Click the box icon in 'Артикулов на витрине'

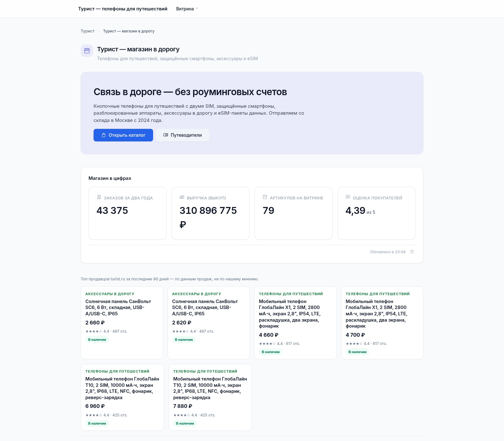(265, 197)
